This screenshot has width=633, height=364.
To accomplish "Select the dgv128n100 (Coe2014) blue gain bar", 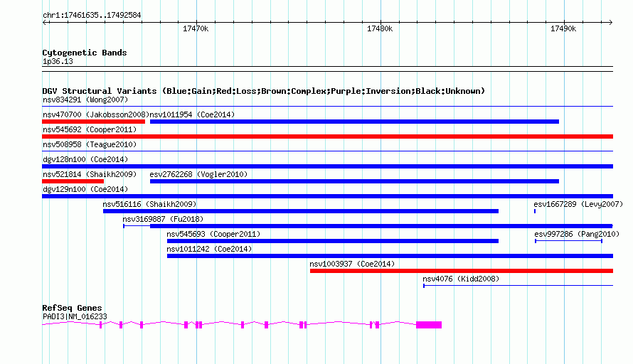I will [x=327, y=166].
